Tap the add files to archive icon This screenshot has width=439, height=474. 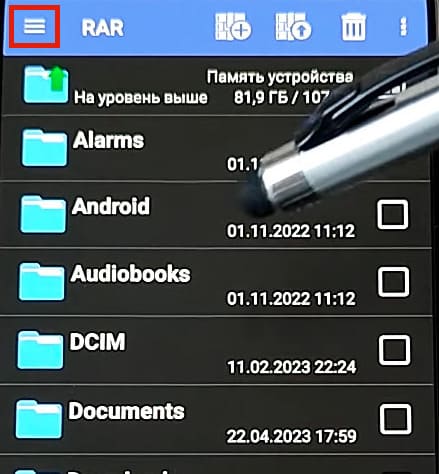[233, 26]
